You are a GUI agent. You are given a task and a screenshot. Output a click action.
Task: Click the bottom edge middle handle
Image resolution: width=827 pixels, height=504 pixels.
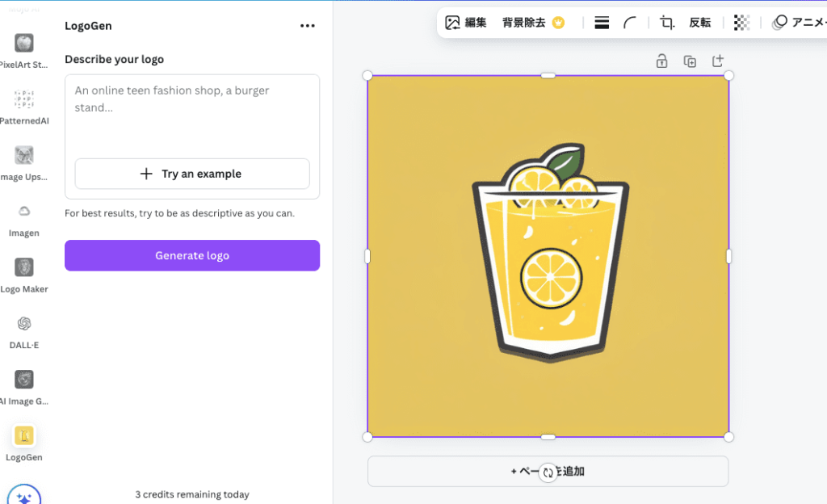point(548,436)
